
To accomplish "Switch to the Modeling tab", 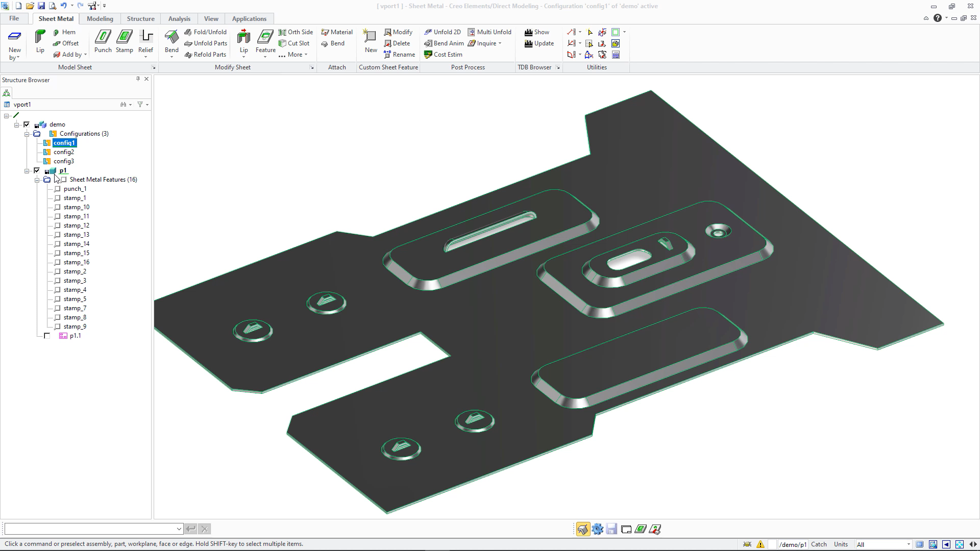I will [100, 18].
